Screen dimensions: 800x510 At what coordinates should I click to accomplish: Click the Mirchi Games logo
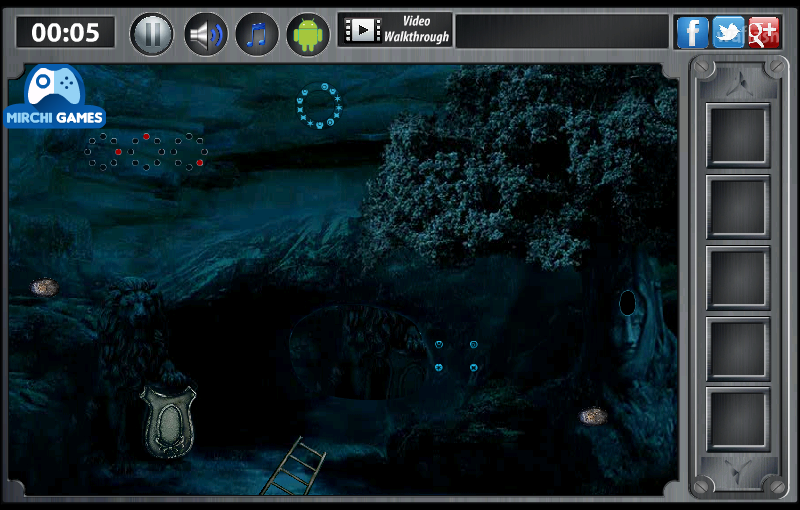click(x=55, y=97)
